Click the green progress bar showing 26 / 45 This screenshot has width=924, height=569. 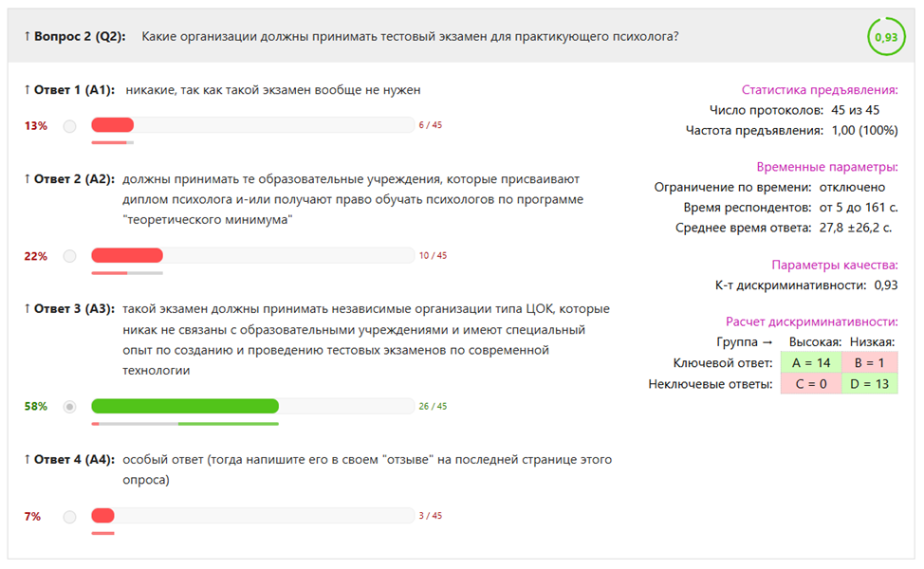coord(185,406)
